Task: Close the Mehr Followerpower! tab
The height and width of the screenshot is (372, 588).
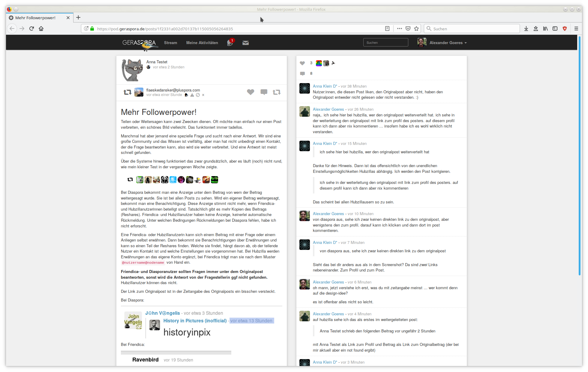Action: click(x=68, y=18)
